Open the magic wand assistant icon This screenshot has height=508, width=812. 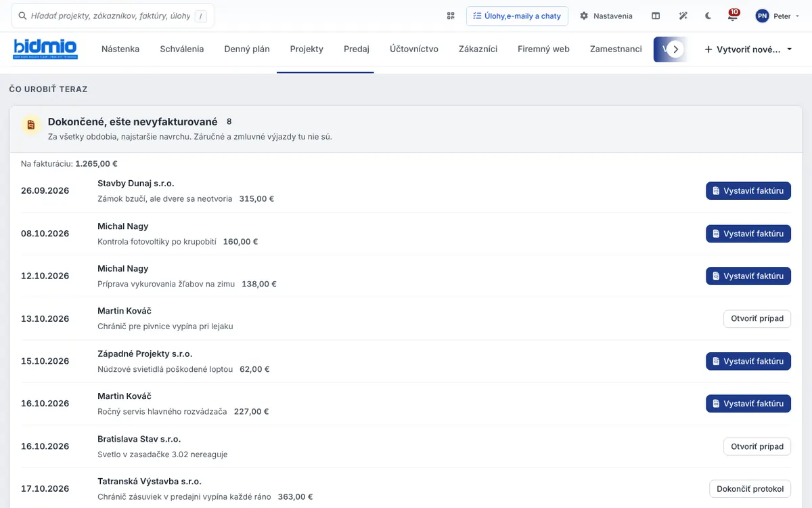683,16
